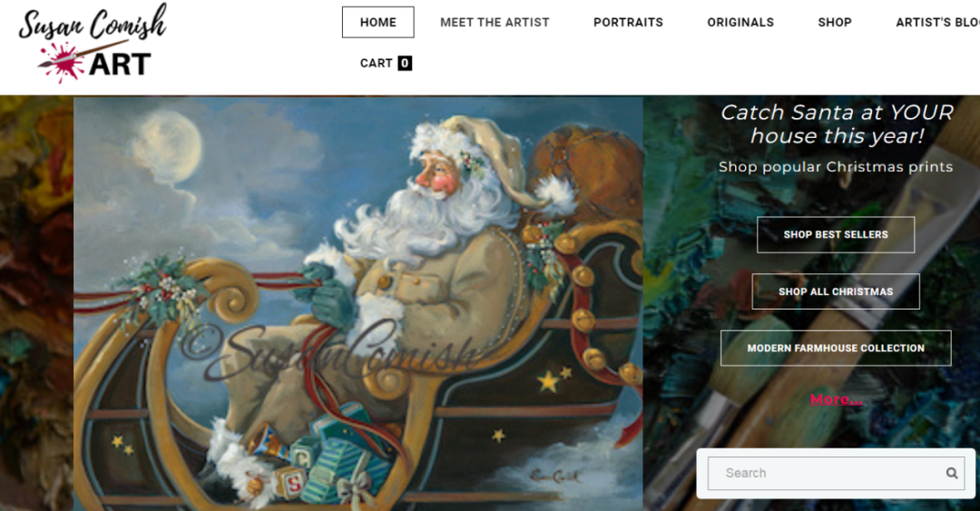The height and width of the screenshot is (511, 980).
Task: Click the Shop Best Sellers button
Action: [836, 234]
